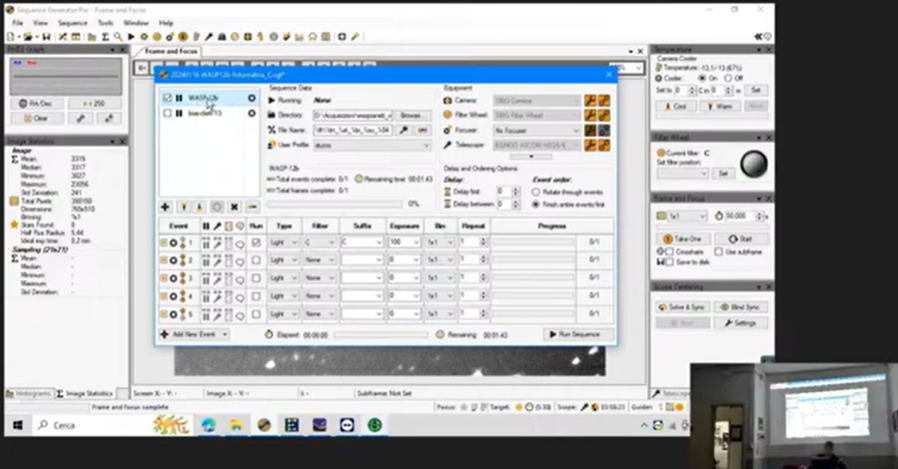This screenshot has height=469, width=898.
Task: Enable Run checkbox for event 5
Action: 256,314
